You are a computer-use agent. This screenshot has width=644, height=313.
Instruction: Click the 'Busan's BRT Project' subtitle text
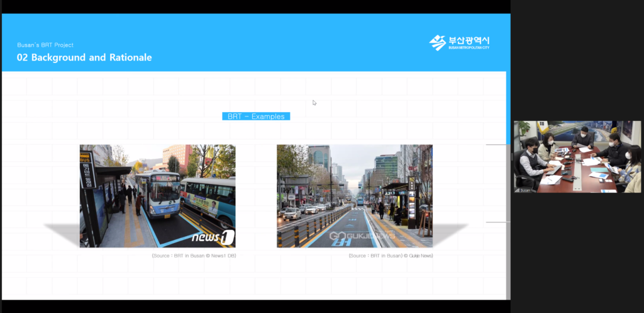[x=45, y=45]
